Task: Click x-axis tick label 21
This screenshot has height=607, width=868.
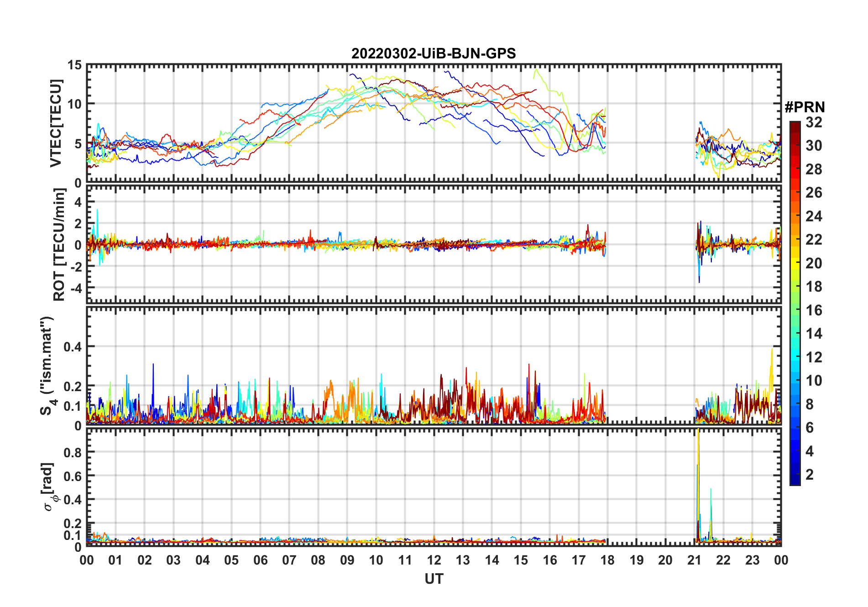Action: [695, 560]
